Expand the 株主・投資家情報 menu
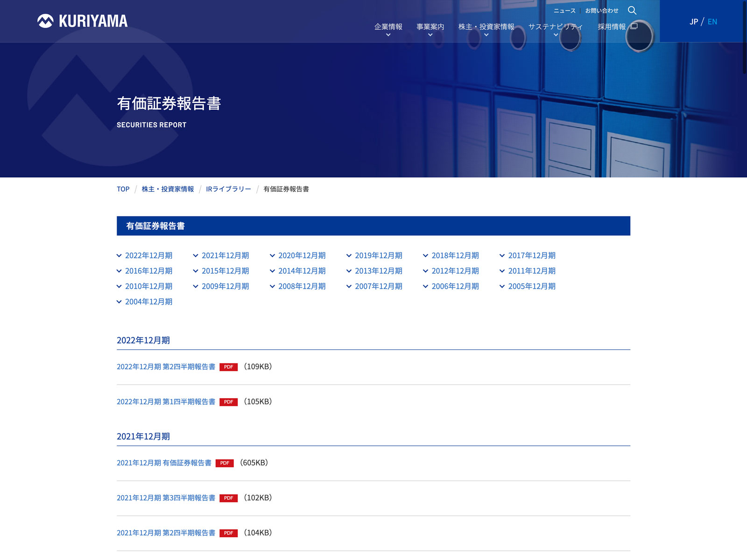 pyautogui.click(x=486, y=29)
